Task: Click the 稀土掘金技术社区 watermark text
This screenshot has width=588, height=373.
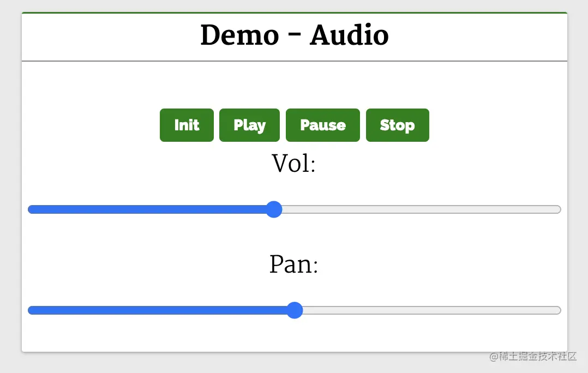Action: click(x=532, y=357)
